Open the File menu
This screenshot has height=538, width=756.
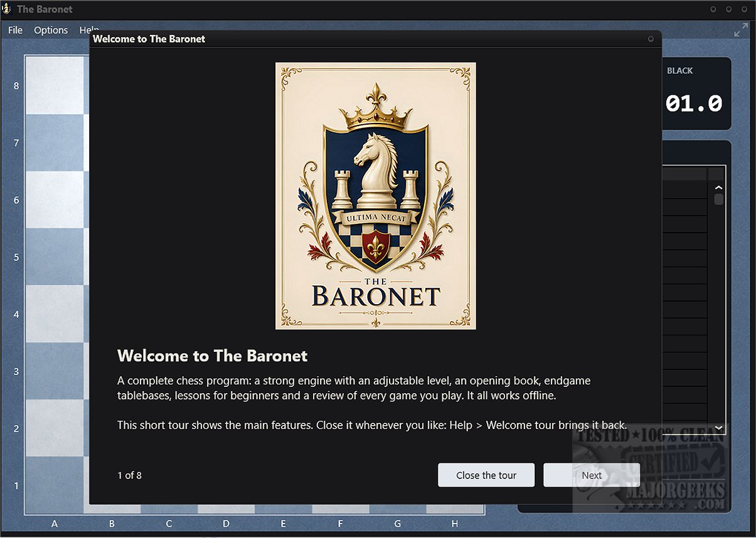pyautogui.click(x=15, y=30)
